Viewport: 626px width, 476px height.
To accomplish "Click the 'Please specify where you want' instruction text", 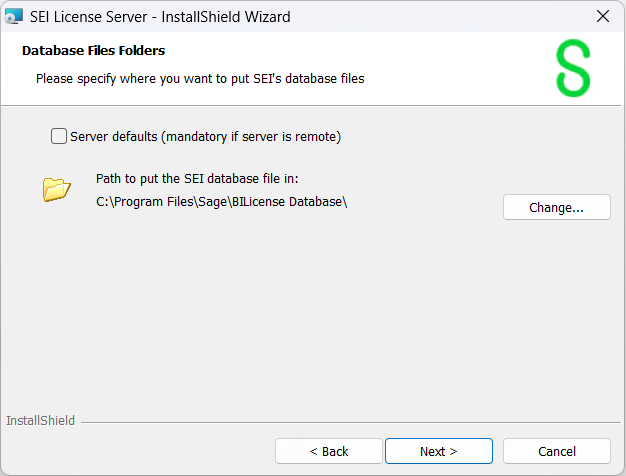I will (200, 77).
